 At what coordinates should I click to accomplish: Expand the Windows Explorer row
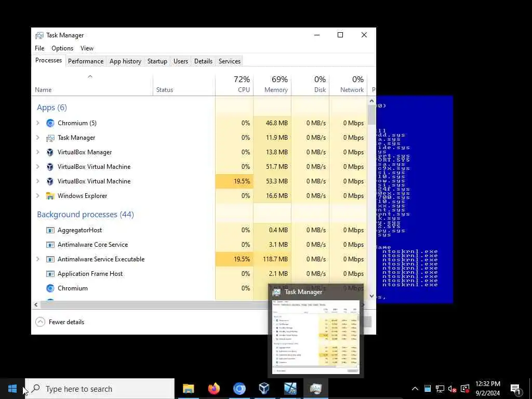click(38, 196)
